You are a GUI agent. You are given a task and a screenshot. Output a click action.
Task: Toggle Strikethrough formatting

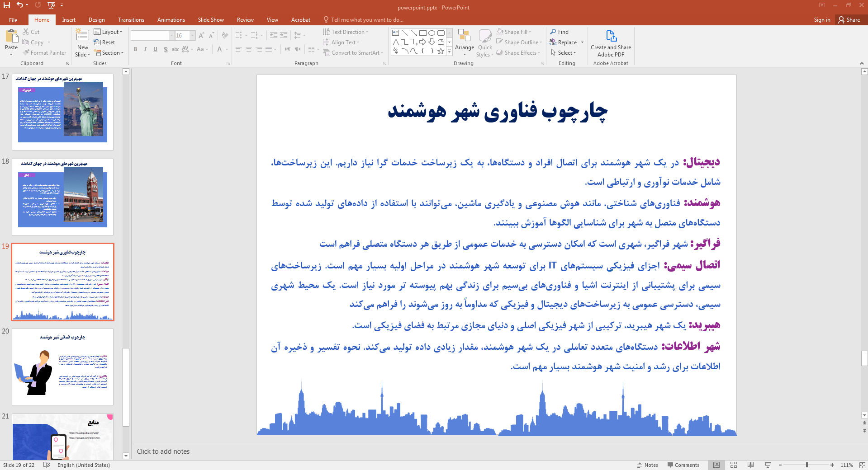coord(175,49)
